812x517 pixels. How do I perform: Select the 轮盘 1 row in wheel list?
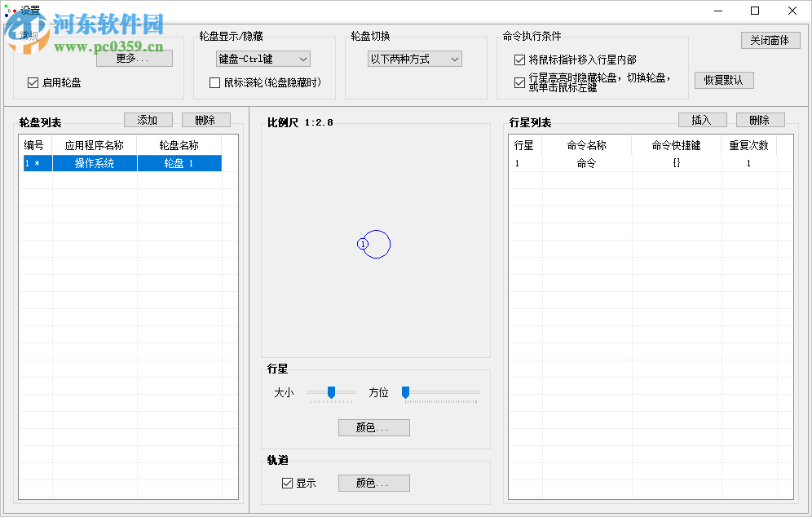pos(179,162)
